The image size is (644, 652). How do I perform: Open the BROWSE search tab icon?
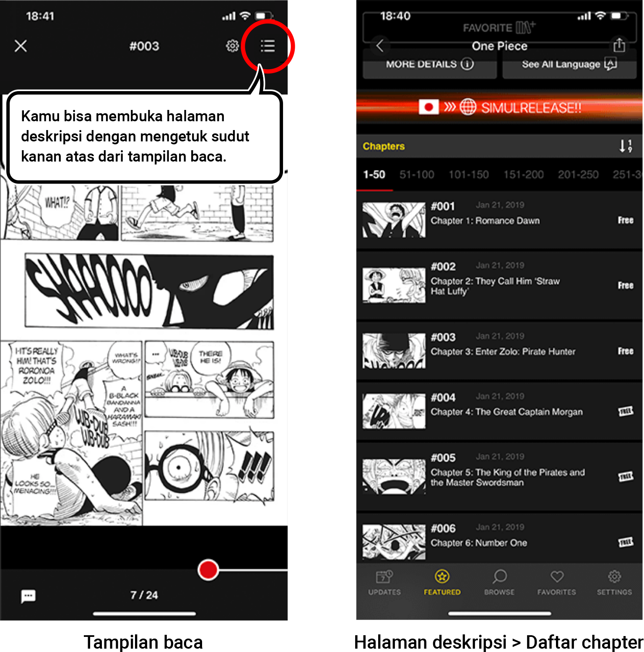(x=499, y=576)
